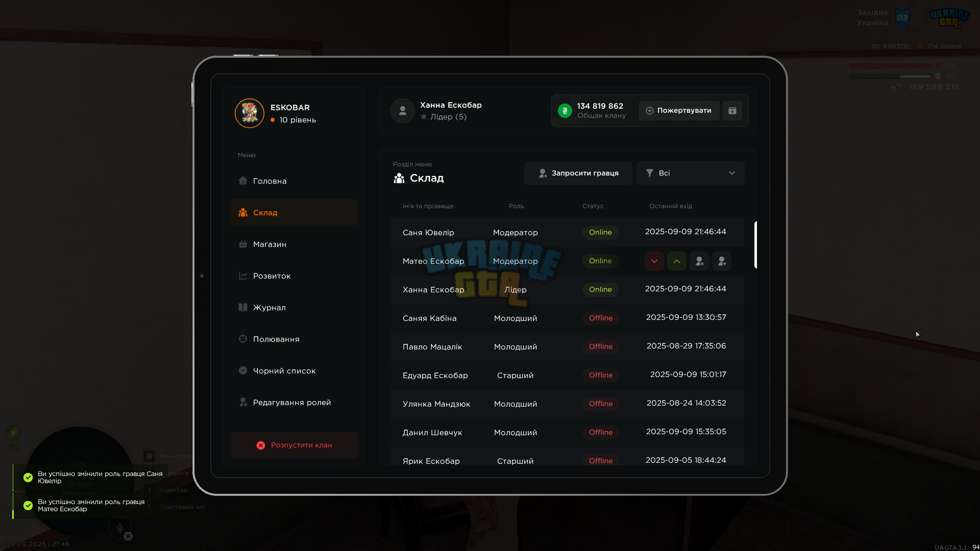Open the Головна menu section
Screen dimensions: 980x551
(x=294, y=181)
